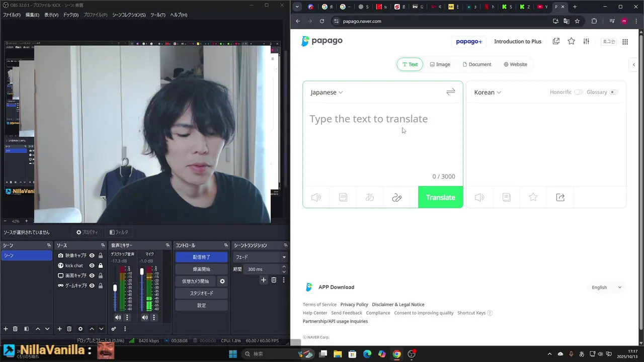Viewport: 644px width, 362px height.
Task: Open the OBS 表示(V) menu
Action: [x=51, y=15]
